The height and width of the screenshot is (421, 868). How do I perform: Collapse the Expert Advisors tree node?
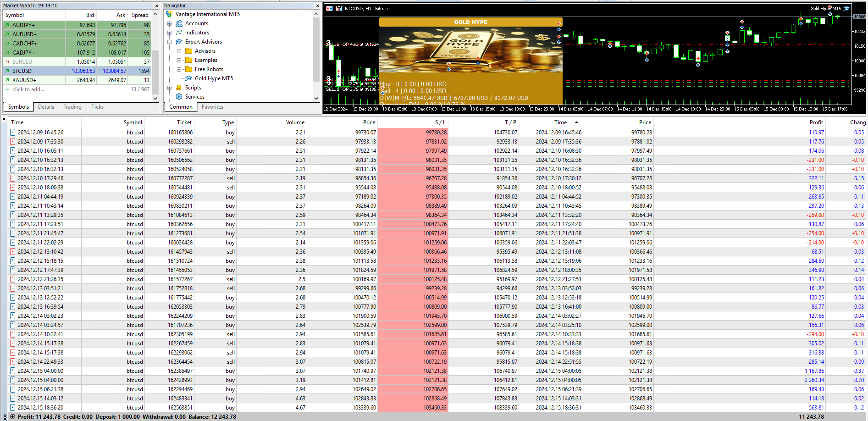(x=169, y=42)
